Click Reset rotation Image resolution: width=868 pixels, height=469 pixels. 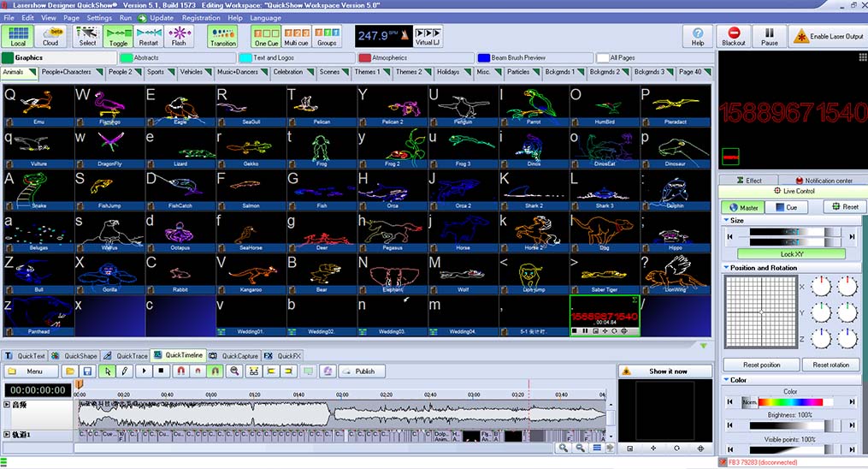coord(831,365)
